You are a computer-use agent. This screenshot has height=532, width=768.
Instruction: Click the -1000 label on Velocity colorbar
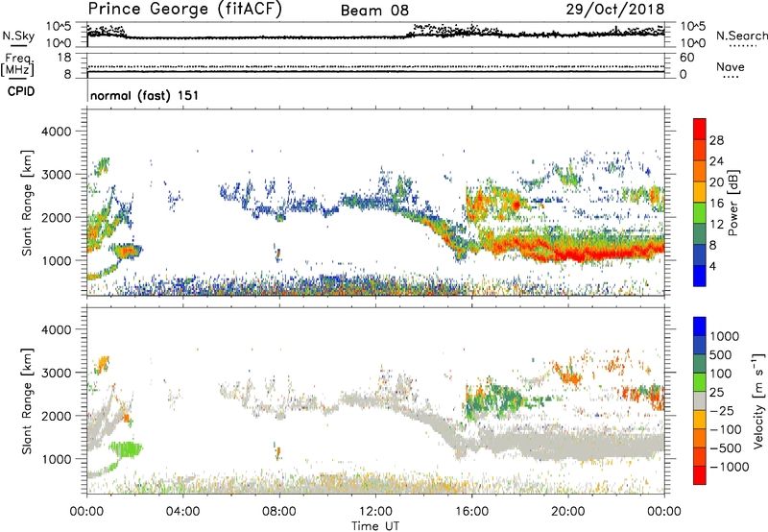click(x=730, y=467)
